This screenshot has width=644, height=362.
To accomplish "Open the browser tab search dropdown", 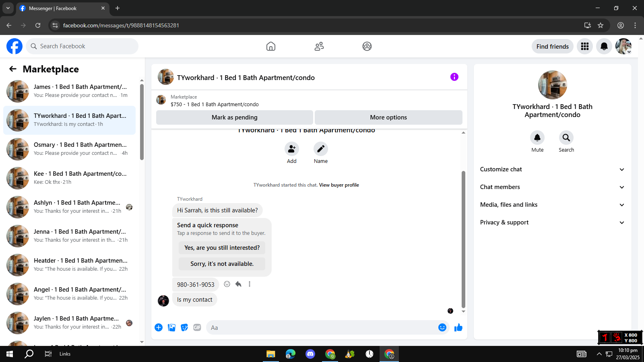I will point(8,8).
